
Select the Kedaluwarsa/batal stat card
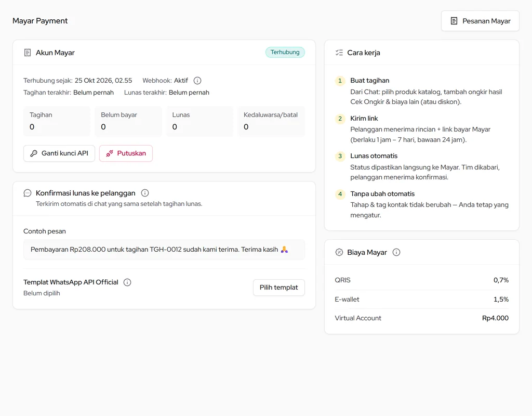click(271, 121)
